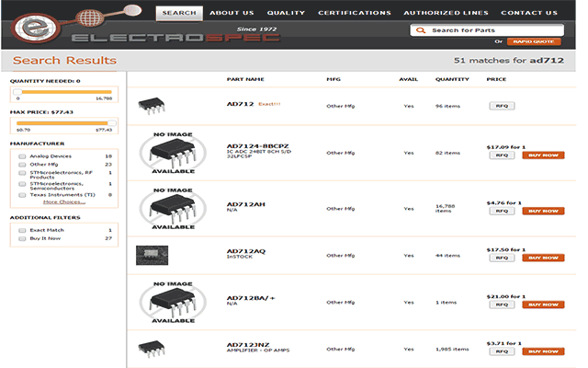Click the '$17.09 for 1' price
Image resolution: width=588 pixels, height=368 pixels.
[506, 147]
